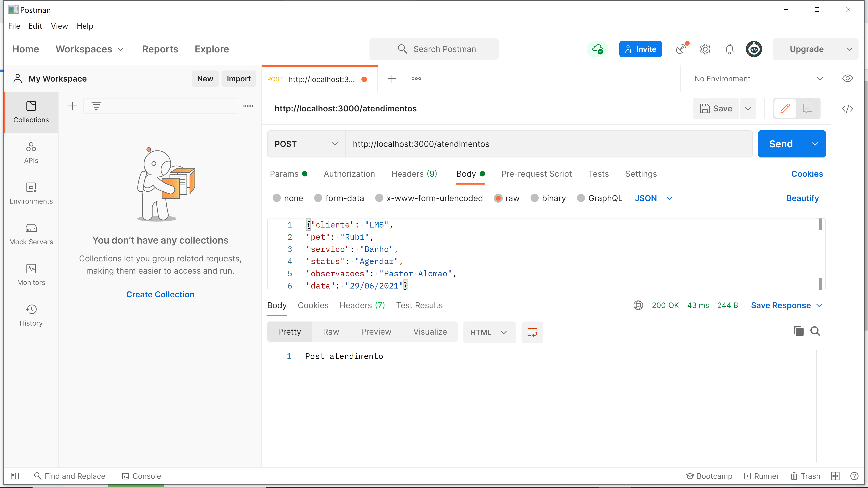Image resolution: width=868 pixels, height=488 pixels.
Task: Expand the Workspaces dropdown
Action: [90, 49]
